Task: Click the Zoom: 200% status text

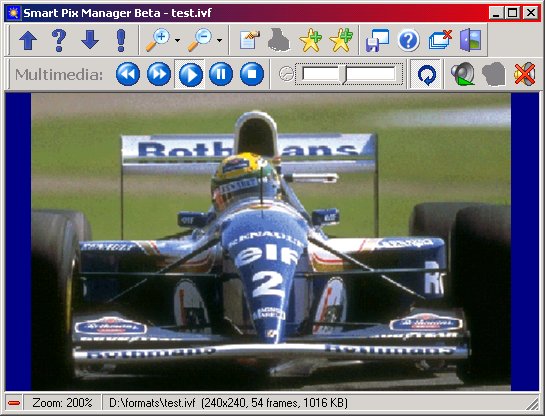Action: coord(63,403)
